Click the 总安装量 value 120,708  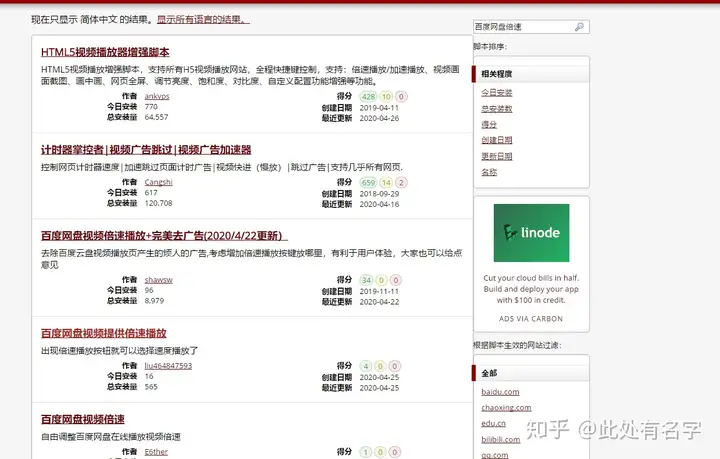point(158,203)
